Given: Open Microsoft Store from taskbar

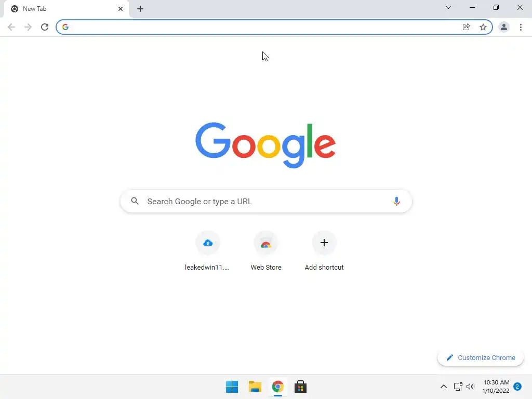Looking at the screenshot, I should click(300, 387).
